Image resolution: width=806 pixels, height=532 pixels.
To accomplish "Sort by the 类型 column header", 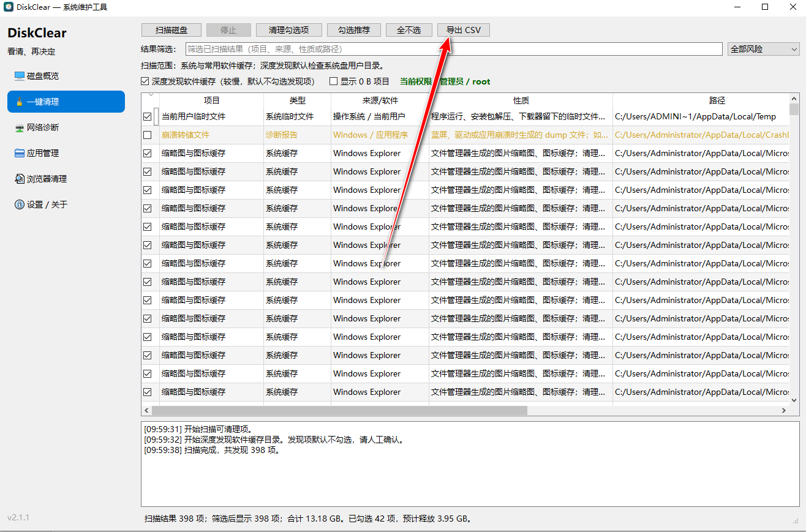I will point(298,100).
